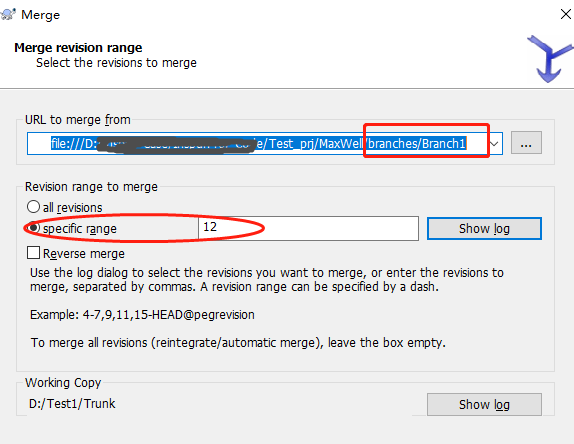Expand the URL to merge from dropdown
Screen dimensions: 574x444
(x=495, y=143)
